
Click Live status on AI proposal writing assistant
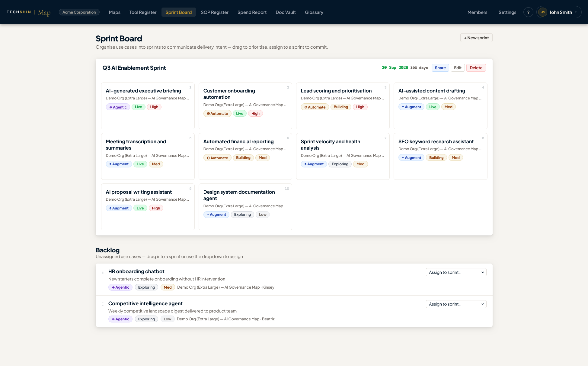(x=140, y=208)
